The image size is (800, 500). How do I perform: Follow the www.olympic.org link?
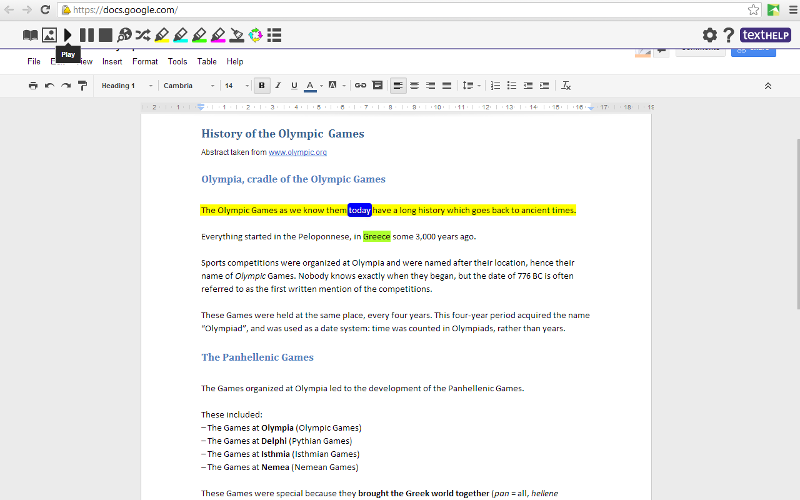tap(298, 152)
